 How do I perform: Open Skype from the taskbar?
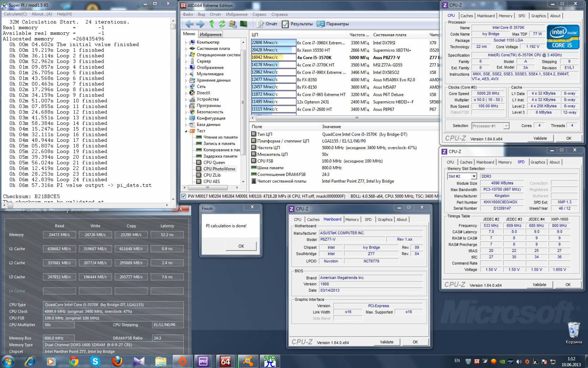coord(96,361)
